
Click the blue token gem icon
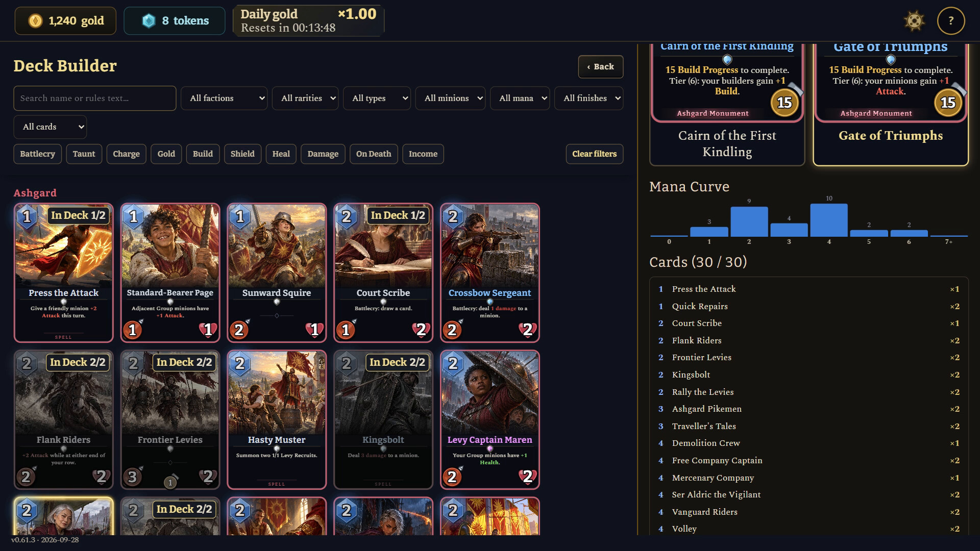click(x=149, y=21)
